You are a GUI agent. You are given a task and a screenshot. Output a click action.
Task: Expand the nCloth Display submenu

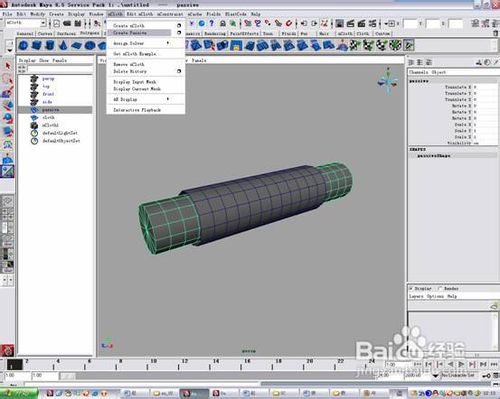pos(168,99)
